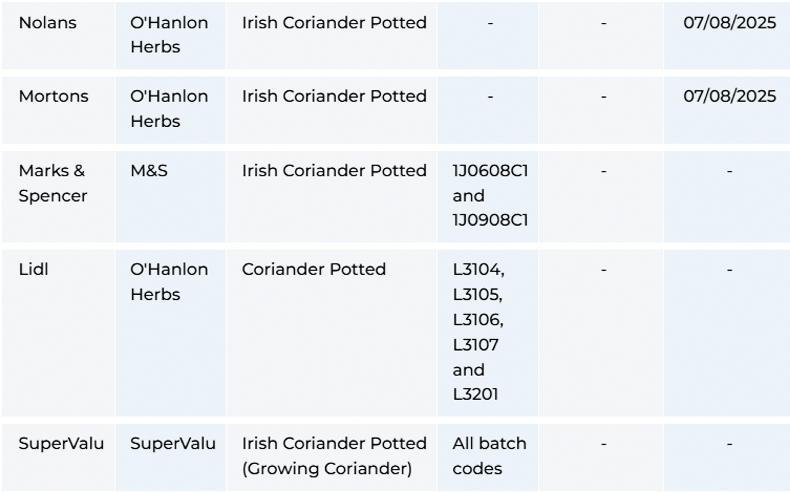Click Irish Coriander Potted in Marks & Spencer row
Image resolution: width=790 pixels, height=493 pixels.
(x=334, y=171)
